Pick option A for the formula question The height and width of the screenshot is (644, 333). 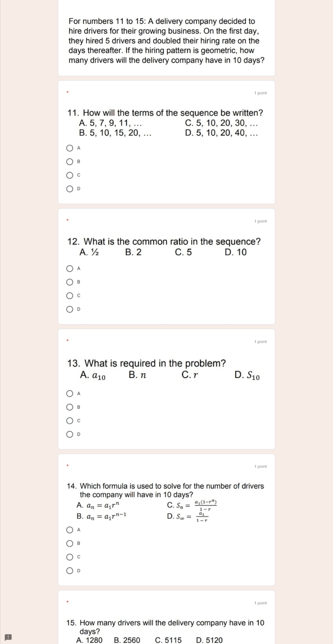pos(69,529)
